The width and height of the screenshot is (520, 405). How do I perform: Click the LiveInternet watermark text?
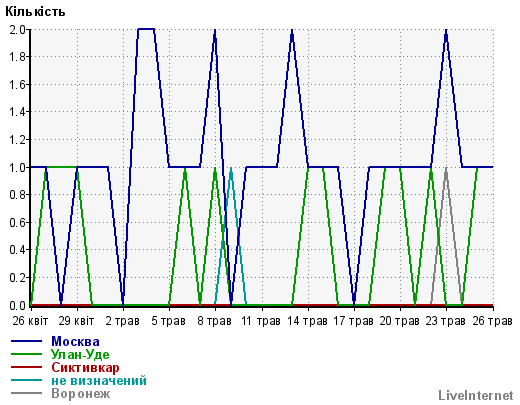[x=476, y=395]
